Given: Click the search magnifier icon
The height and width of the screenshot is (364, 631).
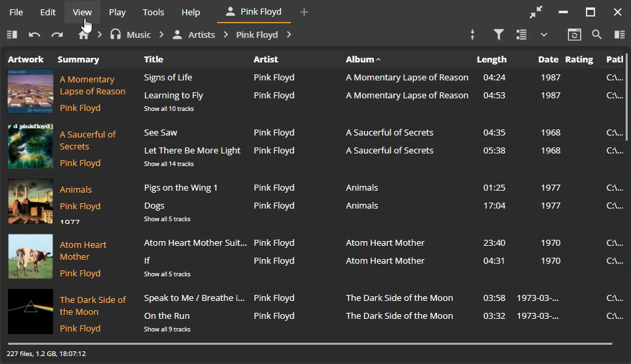Looking at the screenshot, I should point(596,35).
